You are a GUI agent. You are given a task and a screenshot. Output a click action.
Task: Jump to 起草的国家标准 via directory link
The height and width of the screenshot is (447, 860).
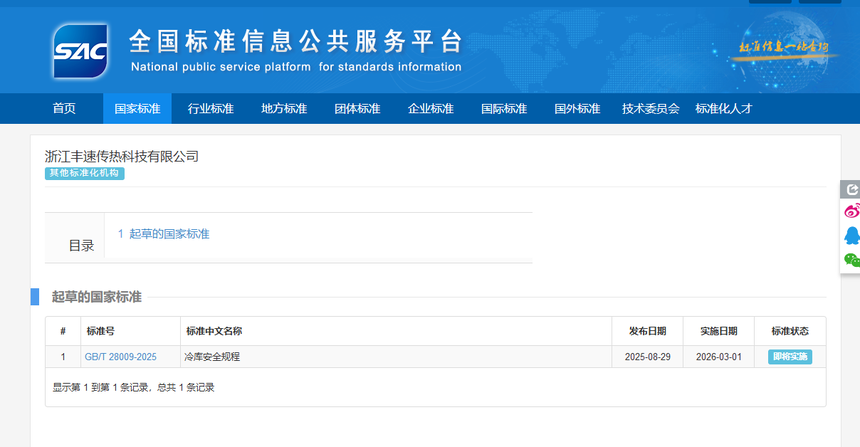164,234
